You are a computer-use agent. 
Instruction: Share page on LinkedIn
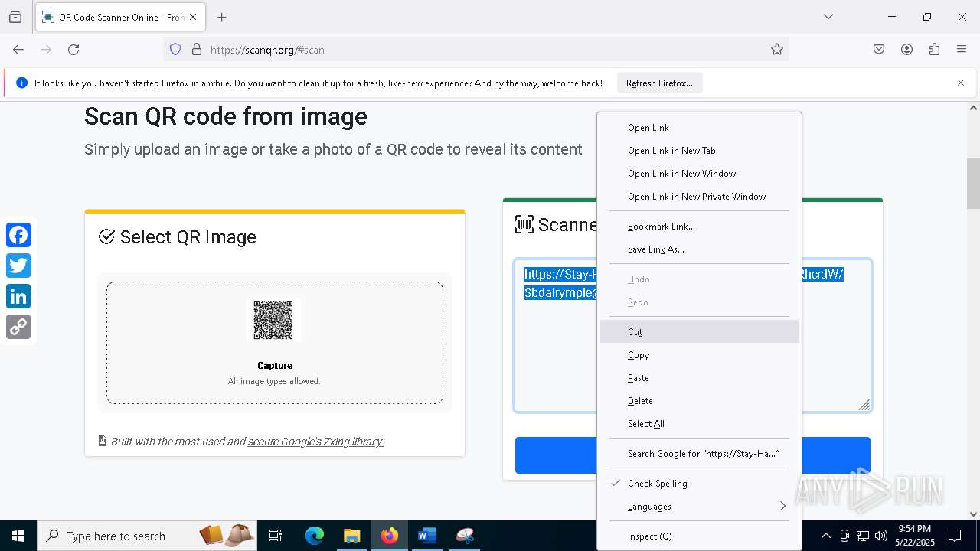[x=18, y=296]
